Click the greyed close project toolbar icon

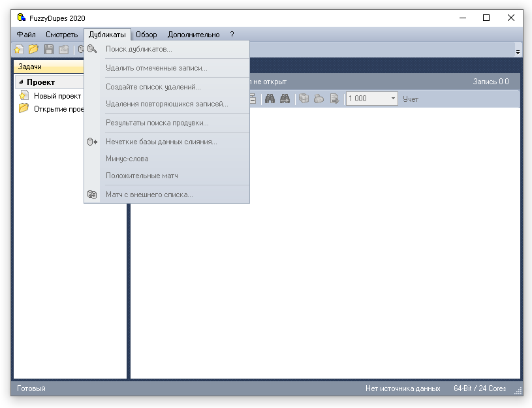coord(63,50)
